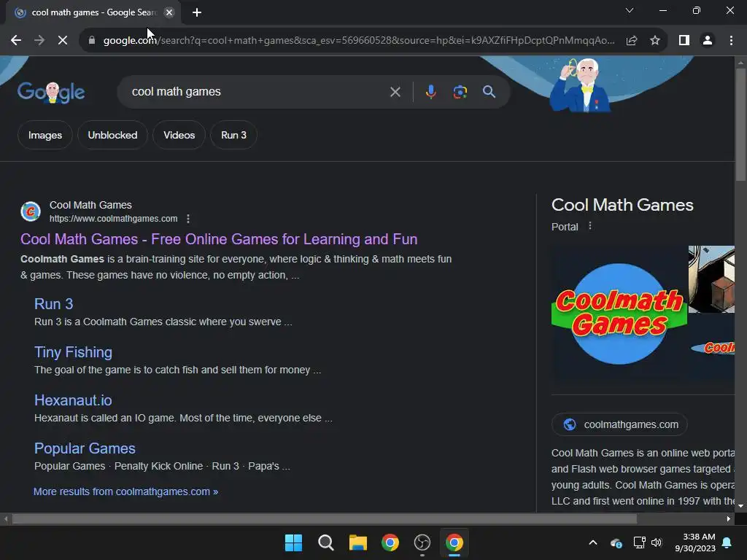Filter results by Images
Image resolution: width=747 pixels, height=560 pixels.
pos(45,135)
